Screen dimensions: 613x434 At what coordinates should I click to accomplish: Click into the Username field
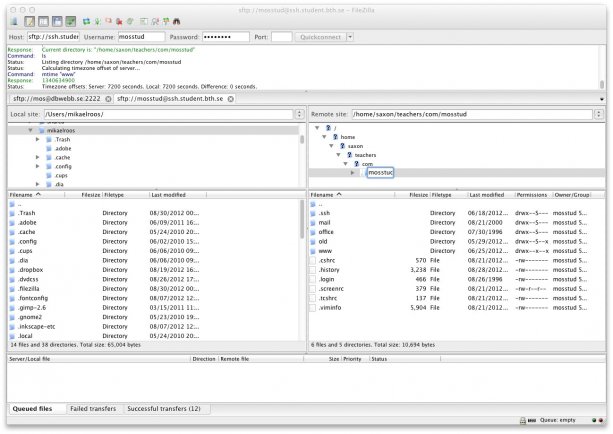pos(141,37)
